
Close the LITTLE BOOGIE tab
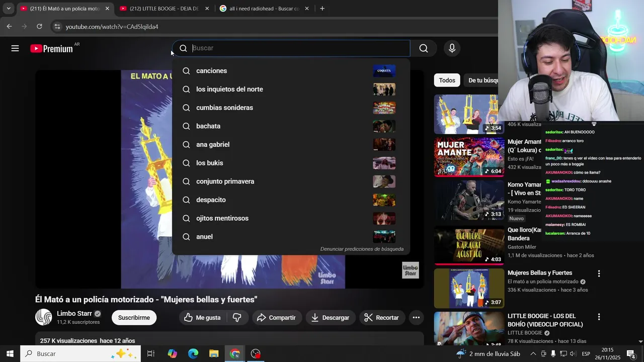[206, 9]
